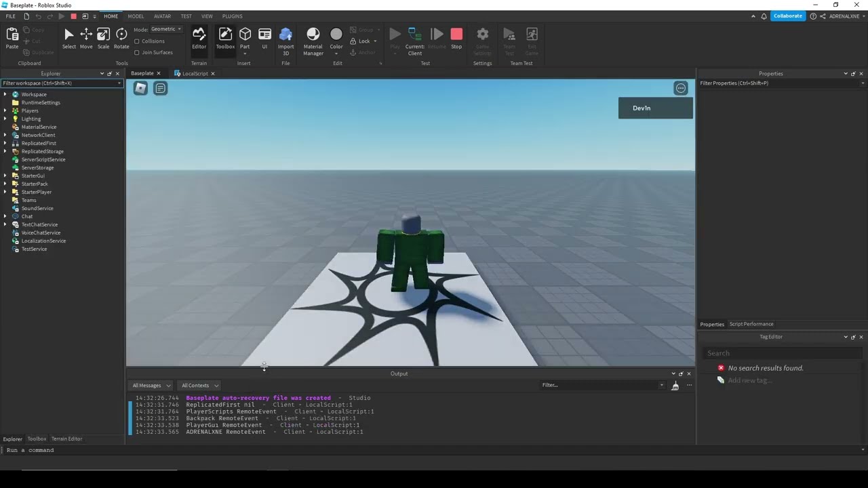Open the notifications bell
The image size is (868, 488).
(764, 16)
